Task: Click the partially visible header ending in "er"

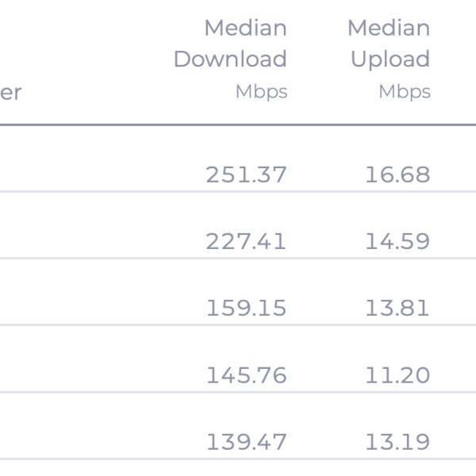Action: click(11, 92)
